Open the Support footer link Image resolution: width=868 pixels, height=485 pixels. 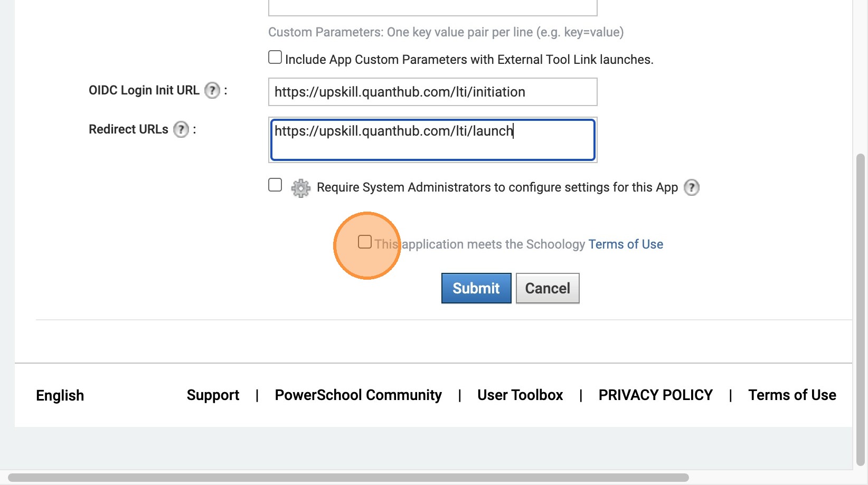tap(213, 395)
